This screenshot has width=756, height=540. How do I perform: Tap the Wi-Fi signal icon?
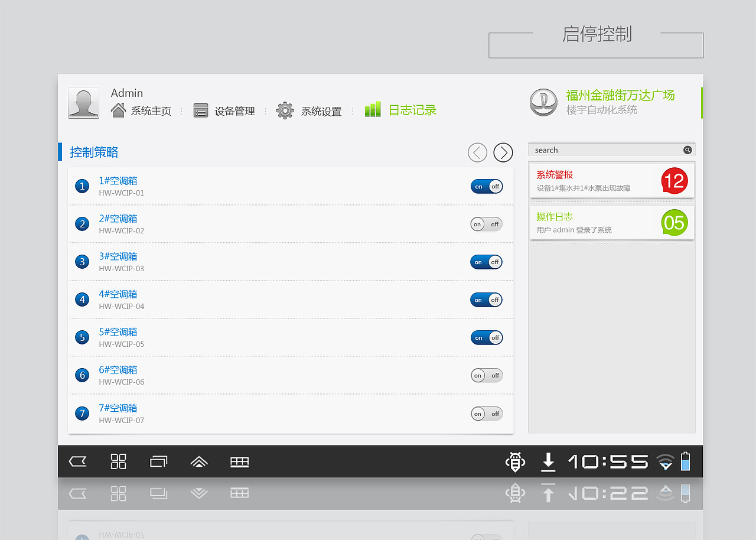tap(666, 462)
